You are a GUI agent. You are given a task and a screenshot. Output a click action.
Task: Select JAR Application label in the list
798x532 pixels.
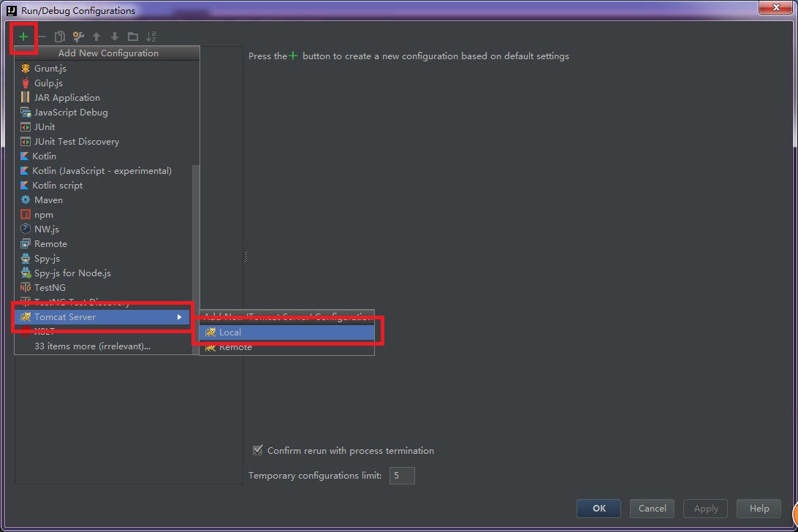tap(67, 98)
